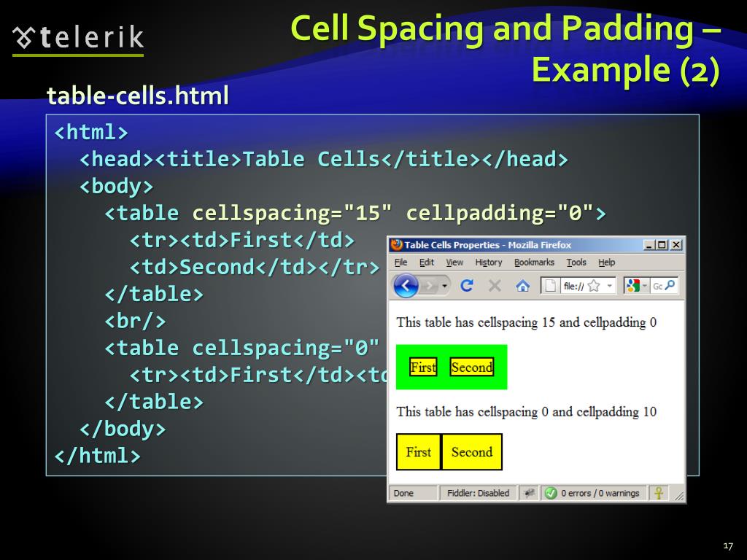Click the 'First' cell in the padded yellow table
The image size is (747, 560).
(418, 452)
